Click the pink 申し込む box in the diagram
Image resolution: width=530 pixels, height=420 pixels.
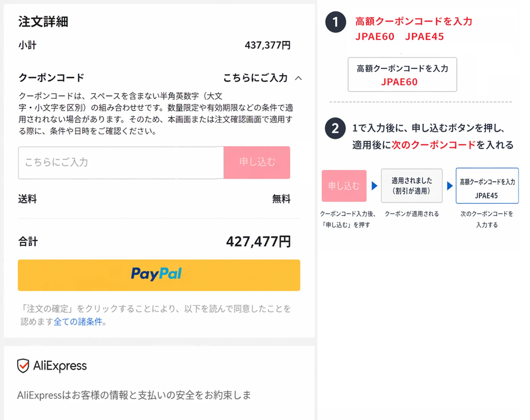(344, 186)
